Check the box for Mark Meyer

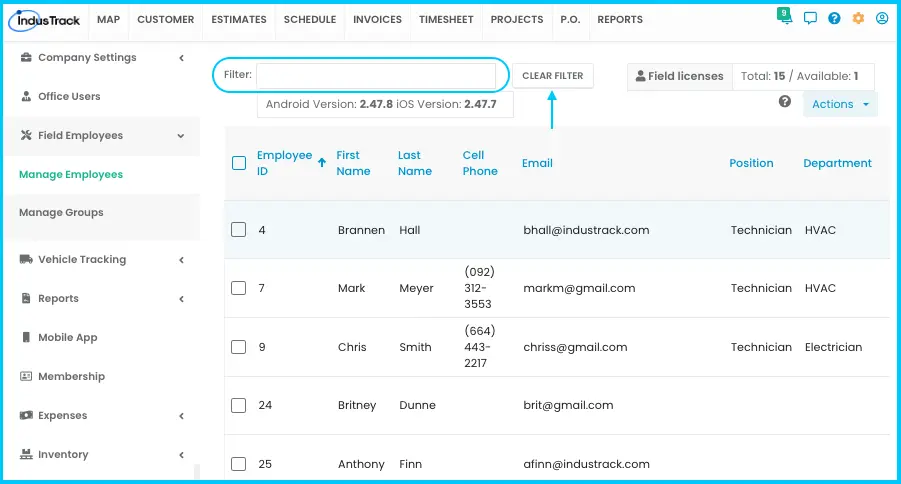point(238,288)
